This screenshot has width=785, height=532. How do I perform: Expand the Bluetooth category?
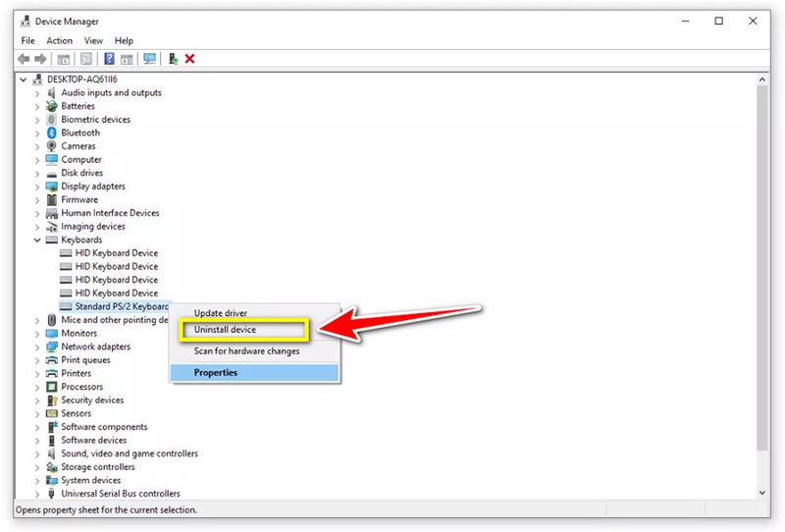click(37, 133)
